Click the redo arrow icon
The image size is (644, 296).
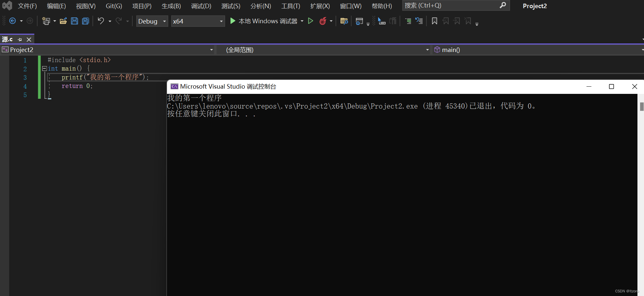119,21
